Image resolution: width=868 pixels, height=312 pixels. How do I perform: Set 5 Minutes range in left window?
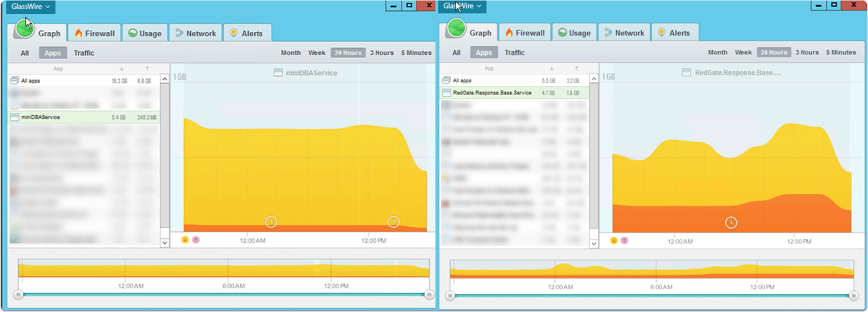click(417, 53)
